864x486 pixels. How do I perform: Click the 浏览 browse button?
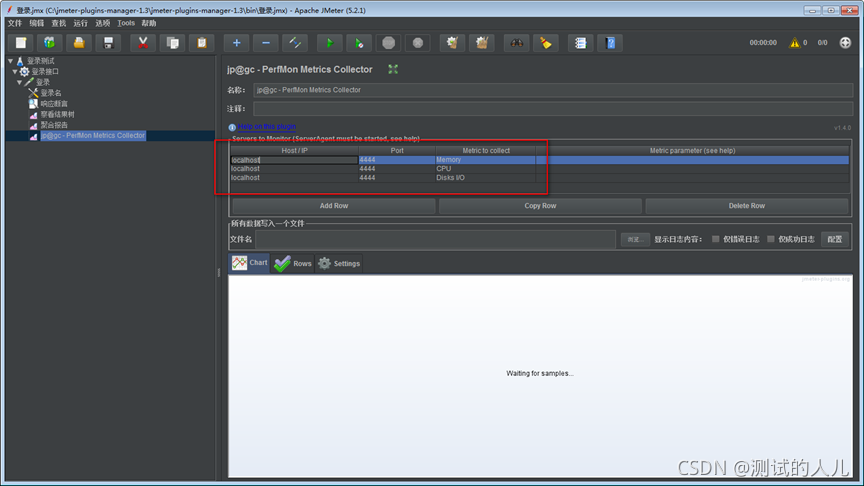635,239
